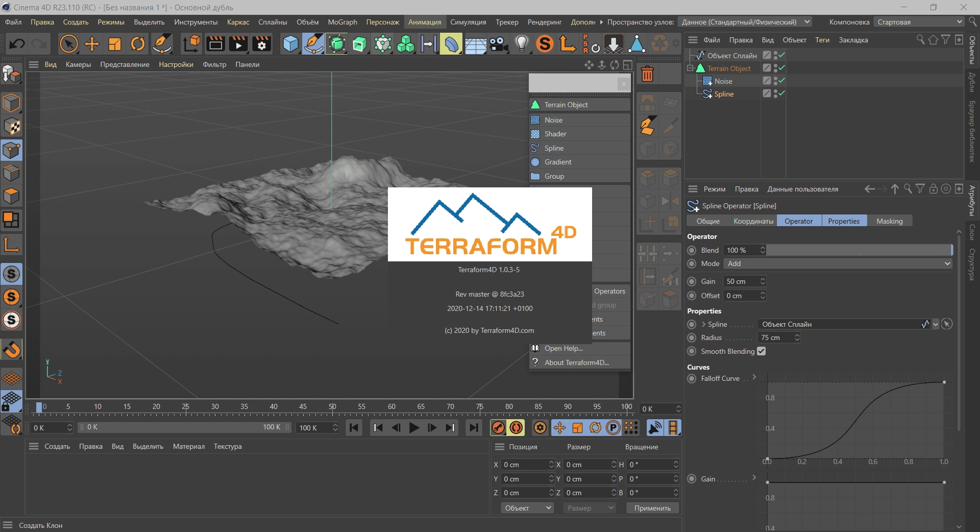
Task: Toggle Radius keyframe circle
Action: tap(692, 337)
